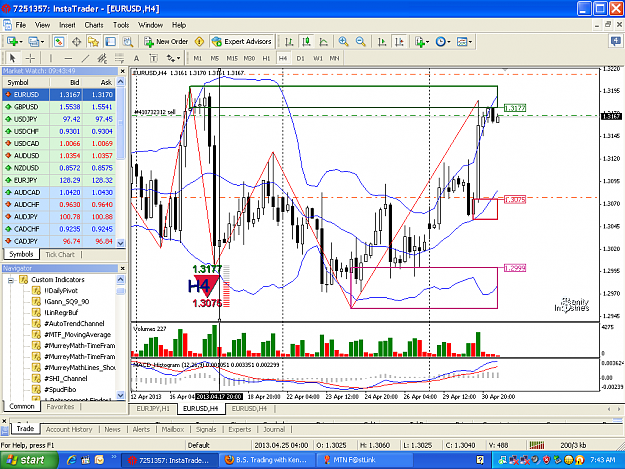Image resolution: width=625 pixels, height=469 pixels.
Task: Click Navigator scrollbar up arrow
Action: click(x=121, y=280)
